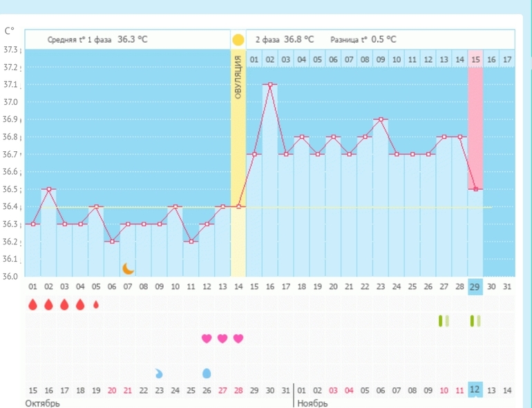Click the yellow ovulation circle icon

click(x=238, y=39)
